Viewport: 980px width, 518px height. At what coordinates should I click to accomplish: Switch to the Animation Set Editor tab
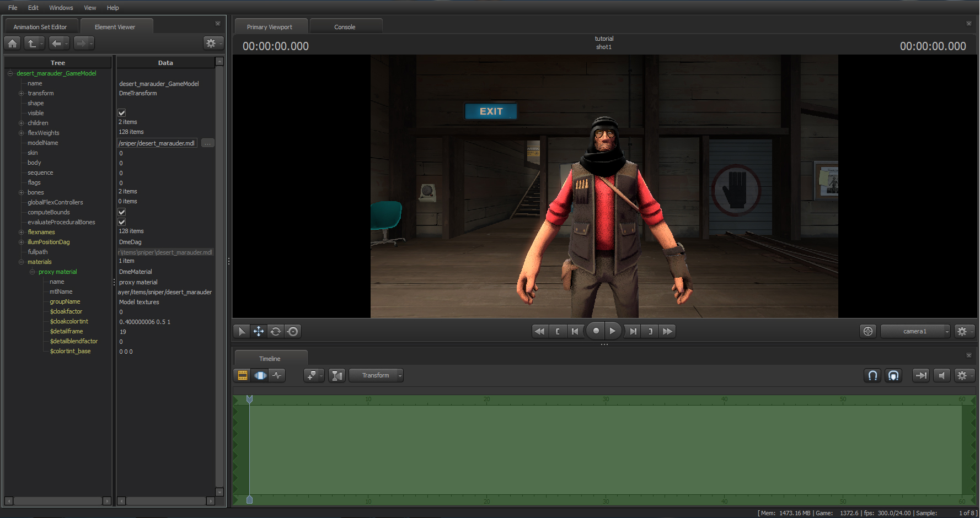tap(40, 27)
